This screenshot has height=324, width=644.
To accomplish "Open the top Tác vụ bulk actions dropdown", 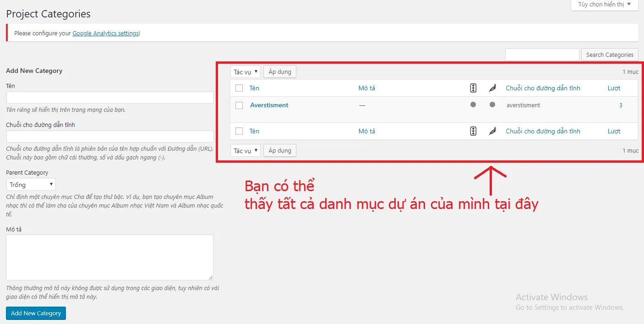I will coord(246,72).
